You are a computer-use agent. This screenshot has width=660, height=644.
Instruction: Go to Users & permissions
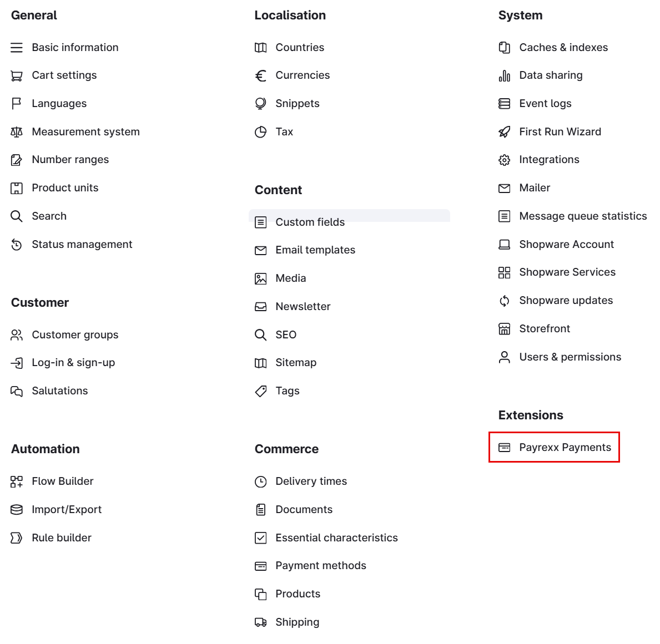click(x=570, y=357)
